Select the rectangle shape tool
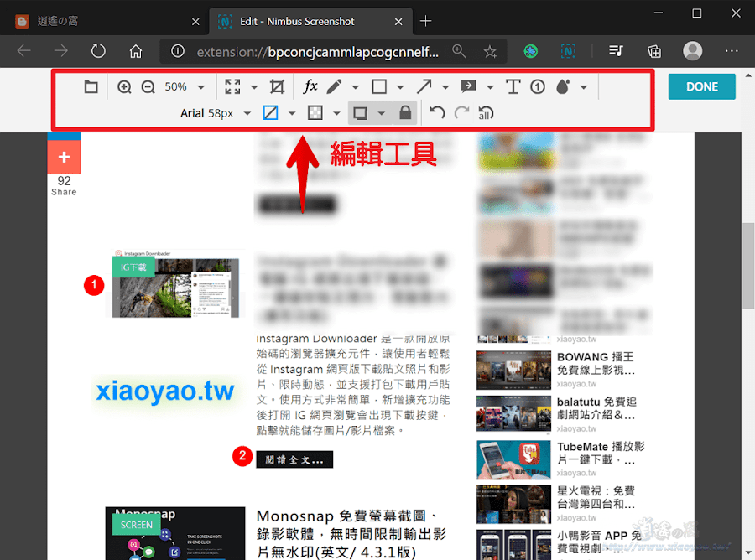 click(379, 87)
